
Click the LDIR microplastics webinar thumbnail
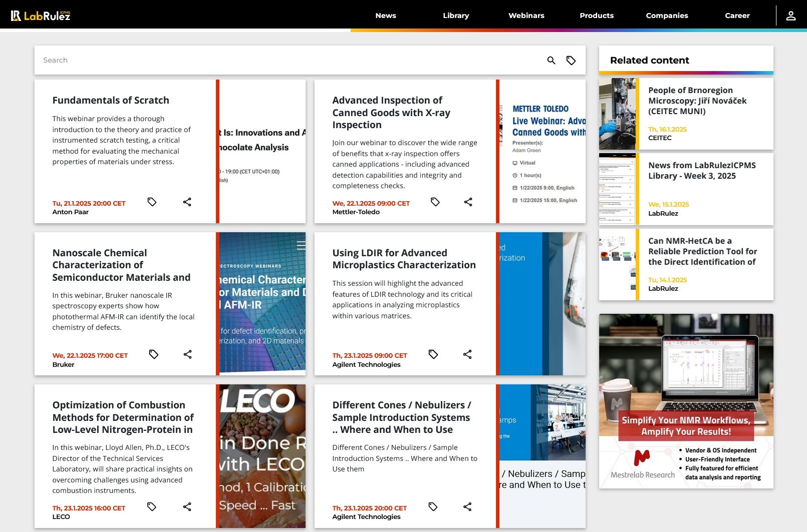click(x=543, y=304)
